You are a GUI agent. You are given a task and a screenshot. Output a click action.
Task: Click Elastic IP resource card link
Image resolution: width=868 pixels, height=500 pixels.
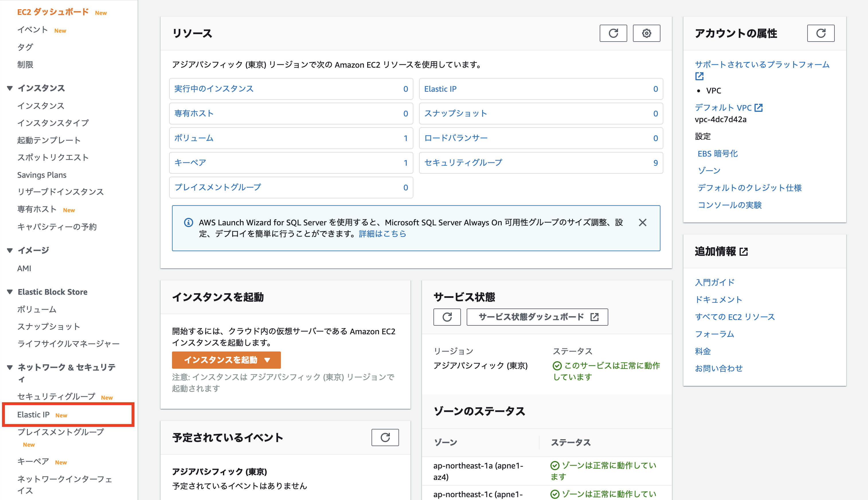pyautogui.click(x=440, y=89)
